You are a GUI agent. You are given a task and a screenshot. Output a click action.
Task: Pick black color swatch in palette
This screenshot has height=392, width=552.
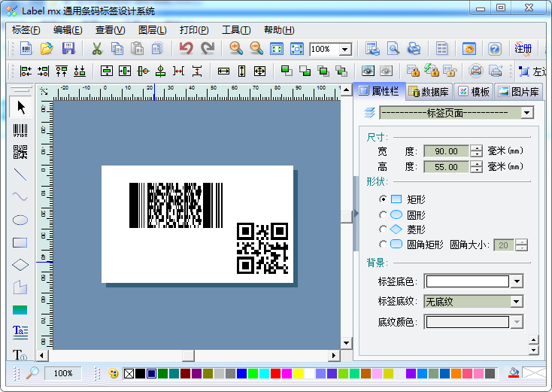point(140,373)
